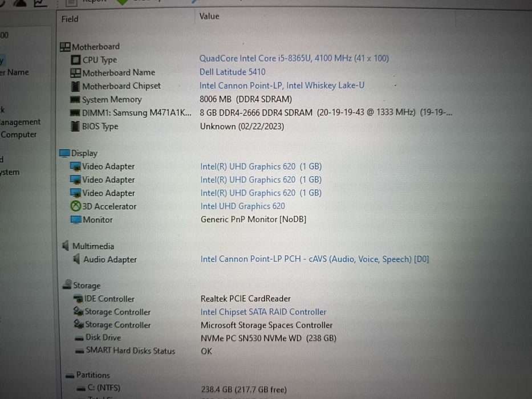Click the first Video Adapter icon
Screen dimensions: 532x399
(x=75, y=166)
